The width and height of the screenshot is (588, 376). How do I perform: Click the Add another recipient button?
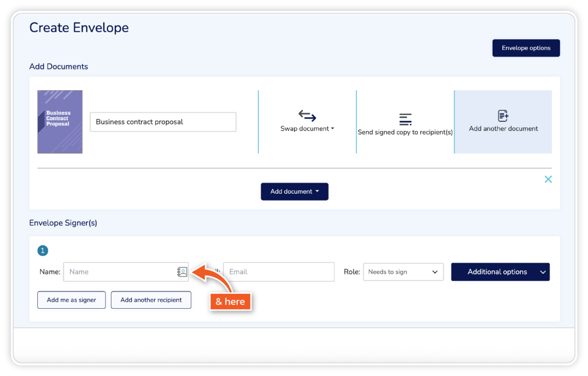coord(151,300)
